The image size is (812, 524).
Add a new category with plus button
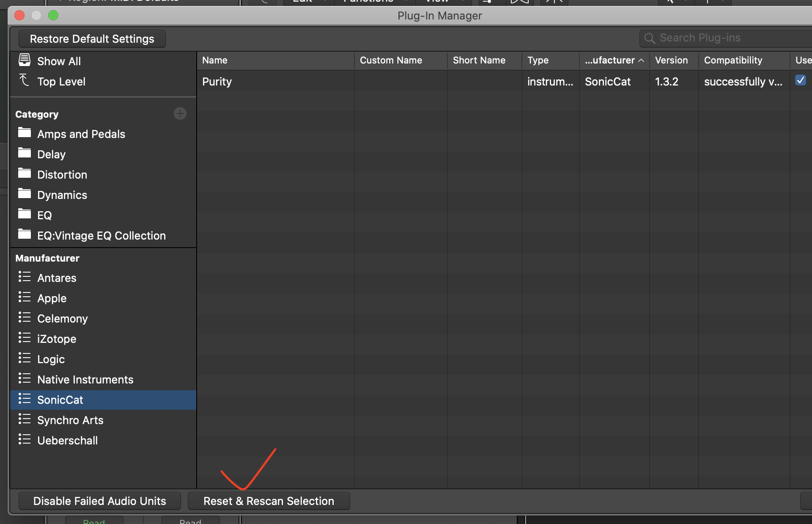tap(180, 113)
